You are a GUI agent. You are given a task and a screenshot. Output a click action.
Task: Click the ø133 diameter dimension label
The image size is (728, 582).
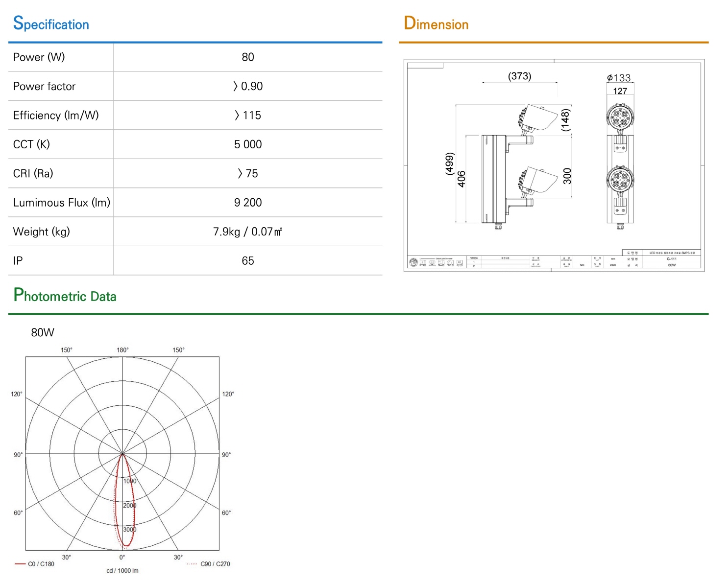click(619, 78)
